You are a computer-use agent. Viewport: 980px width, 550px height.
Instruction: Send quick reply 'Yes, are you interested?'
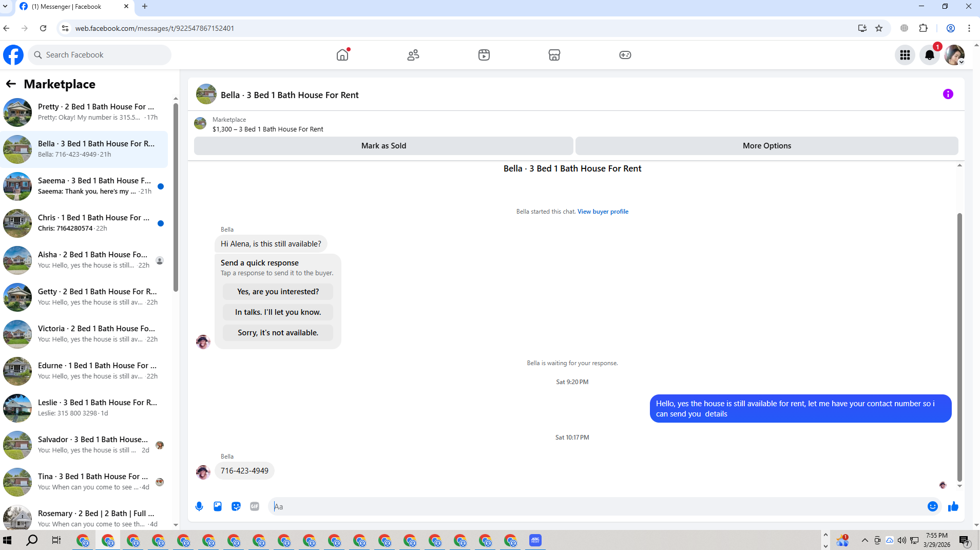pos(278,292)
